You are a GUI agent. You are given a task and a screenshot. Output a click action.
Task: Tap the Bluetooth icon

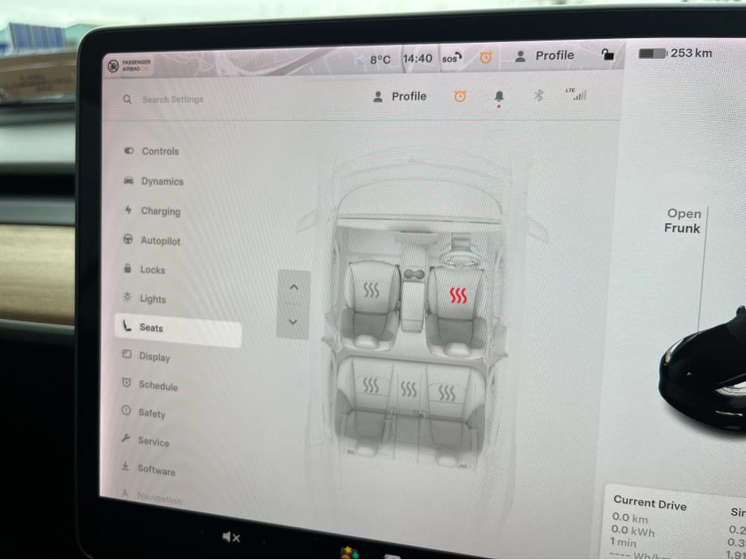click(x=538, y=95)
